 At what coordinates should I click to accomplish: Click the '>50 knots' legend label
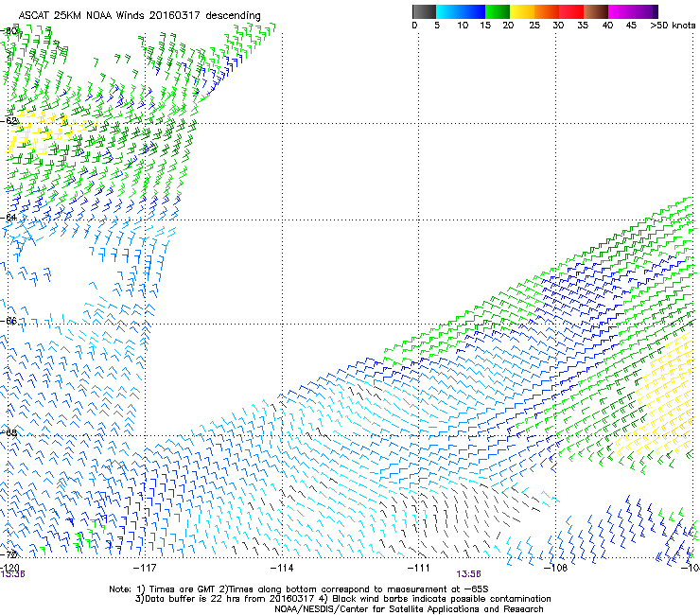(673, 26)
